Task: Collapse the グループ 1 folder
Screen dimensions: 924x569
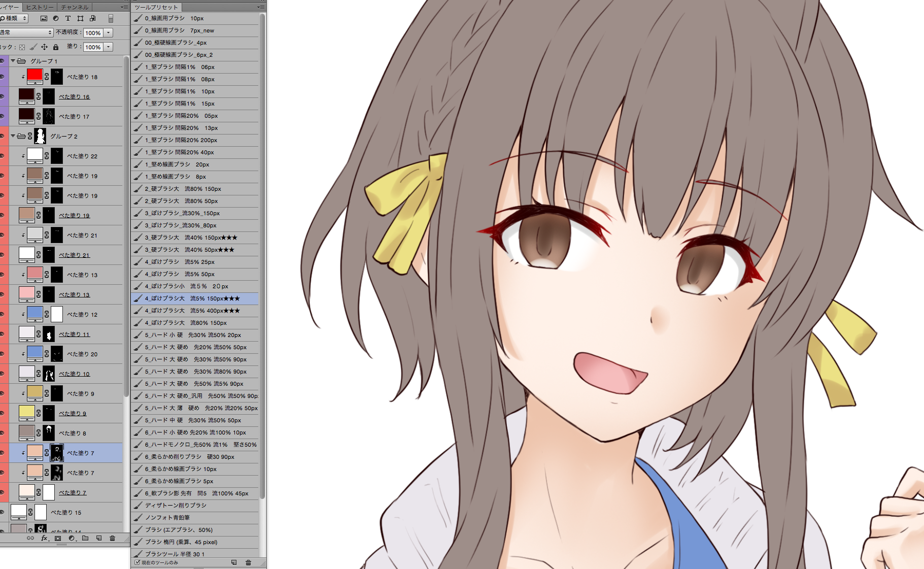Action: point(13,61)
